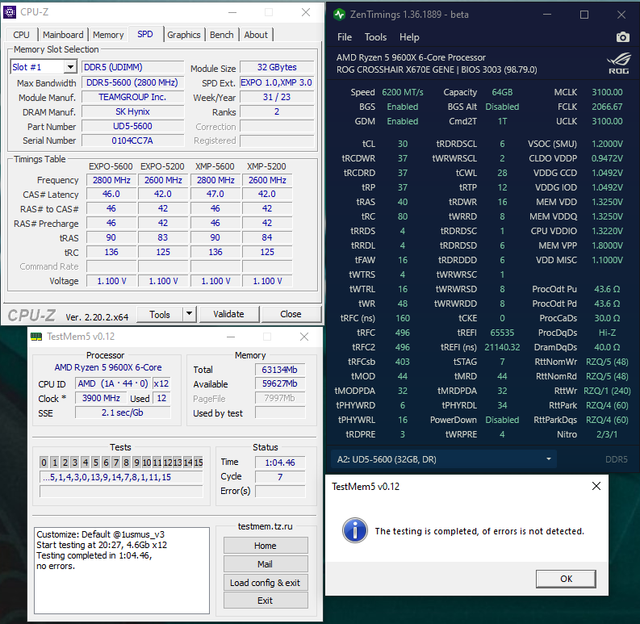This screenshot has height=624, width=640.
Task: Click the Exit button in TestMem5
Action: tap(265, 601)
